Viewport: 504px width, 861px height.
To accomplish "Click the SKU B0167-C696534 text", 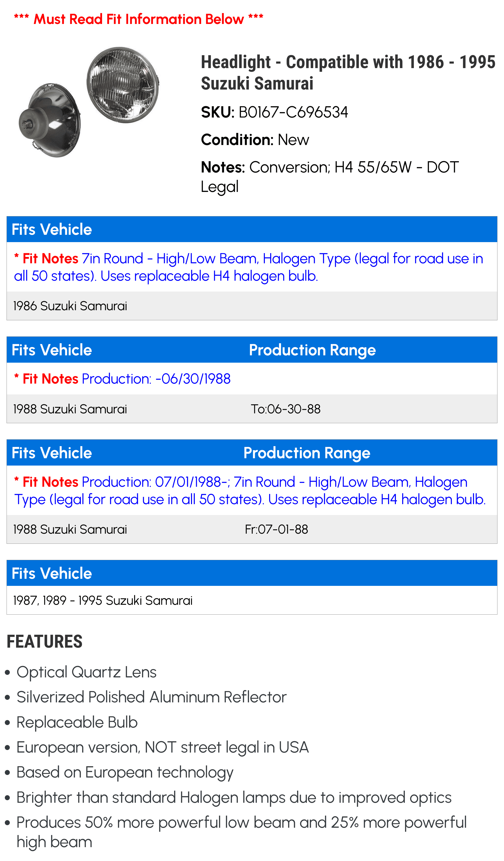I will tap(274, 112).
